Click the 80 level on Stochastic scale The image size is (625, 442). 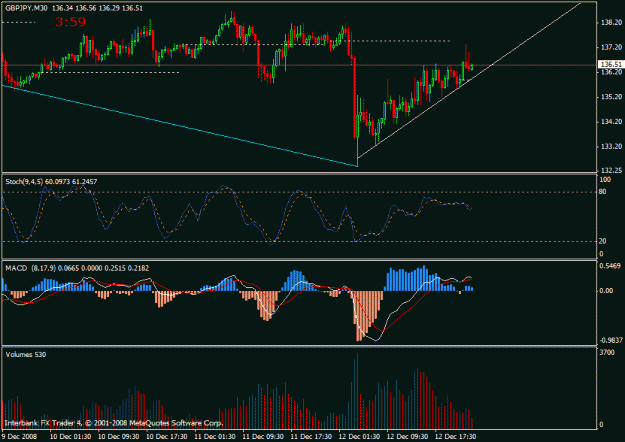603,192
